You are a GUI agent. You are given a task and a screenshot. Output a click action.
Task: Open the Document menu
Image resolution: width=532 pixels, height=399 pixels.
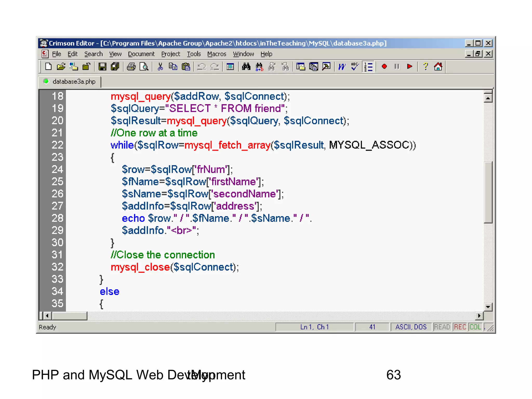click(141, 54)
